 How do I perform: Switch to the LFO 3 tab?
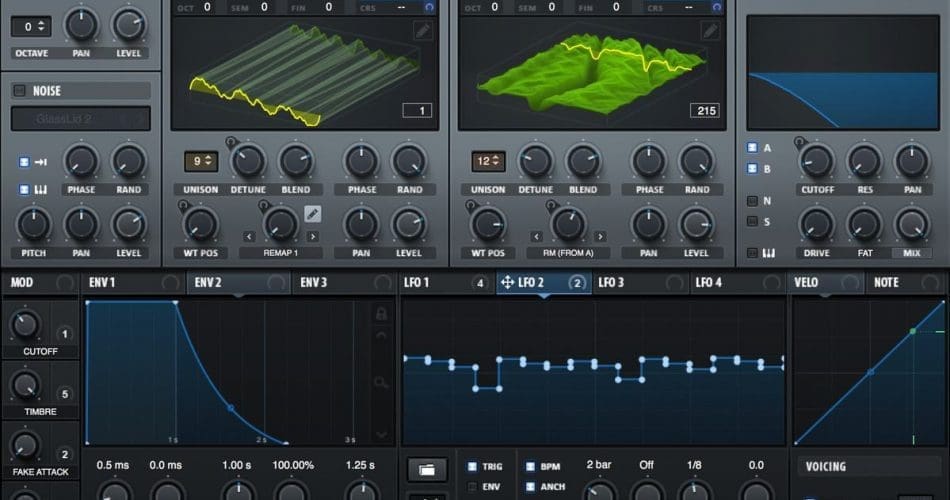click(x=640, y=282)
